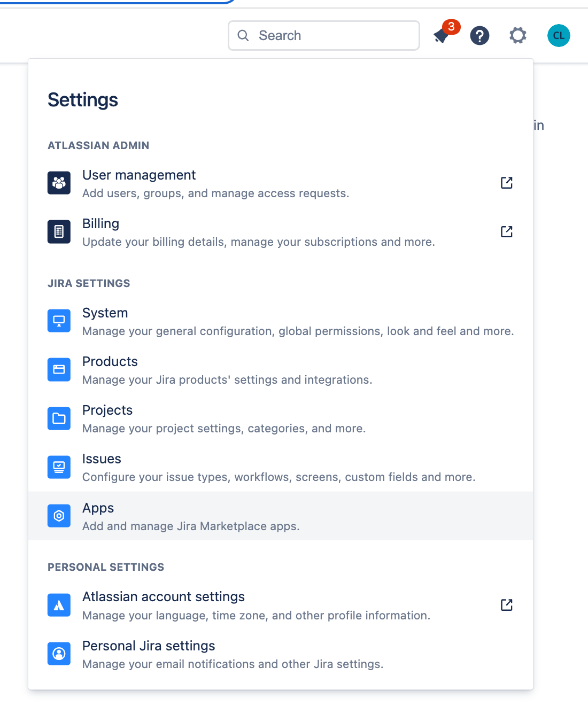Open external link arrow for Billing
588x714 pixels.
pyautogui.click(x=506, y=232)
